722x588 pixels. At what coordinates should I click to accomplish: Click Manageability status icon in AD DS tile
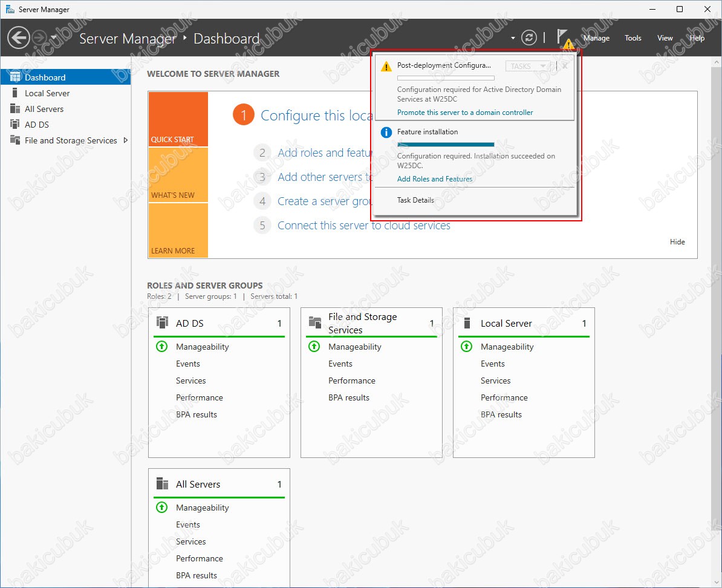[161, 346]
